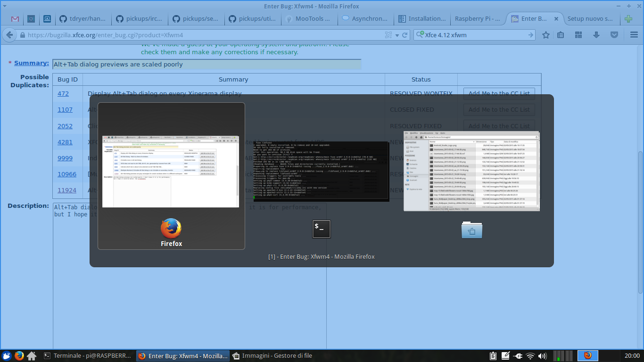
Task: Select the terminal window preview thumbnail
Action: 321,172
